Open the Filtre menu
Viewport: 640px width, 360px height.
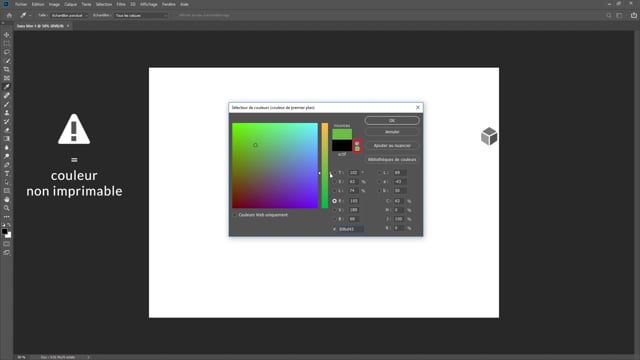[x=121, y=4]
